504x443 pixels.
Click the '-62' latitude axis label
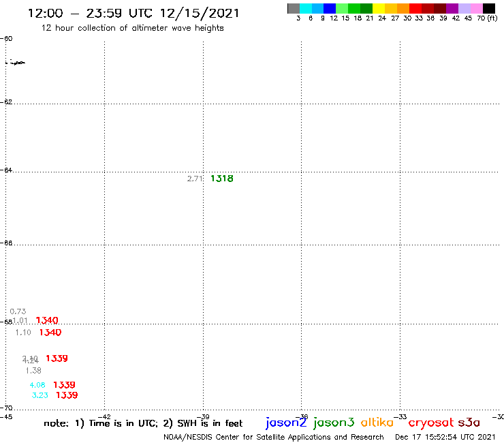6,102
